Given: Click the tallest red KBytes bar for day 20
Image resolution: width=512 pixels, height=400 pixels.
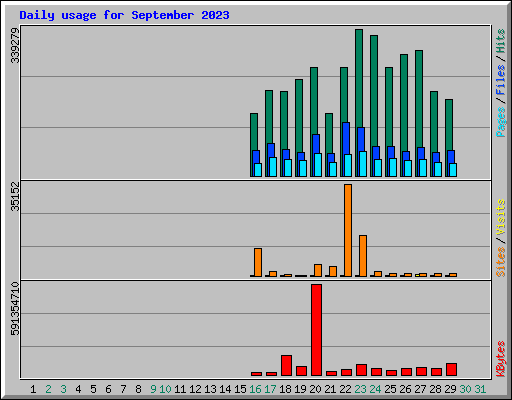Looking at the screenshot, I should coord(316,330).
